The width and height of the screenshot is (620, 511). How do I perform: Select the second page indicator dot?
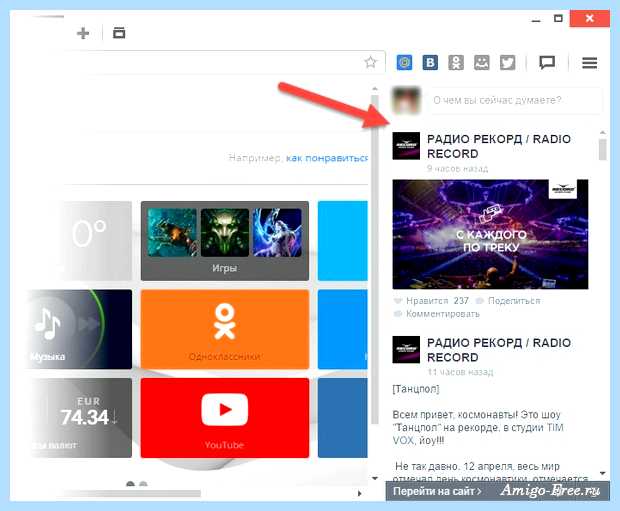point(143,484)
